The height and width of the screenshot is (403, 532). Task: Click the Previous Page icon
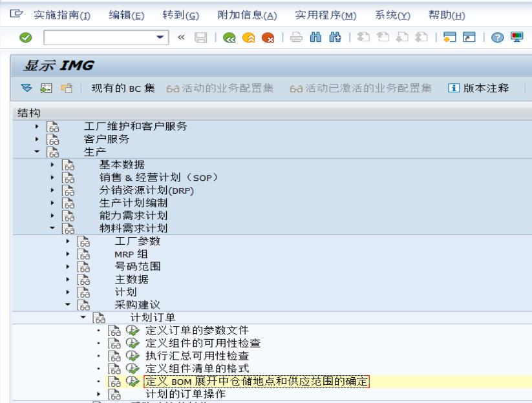383,37
